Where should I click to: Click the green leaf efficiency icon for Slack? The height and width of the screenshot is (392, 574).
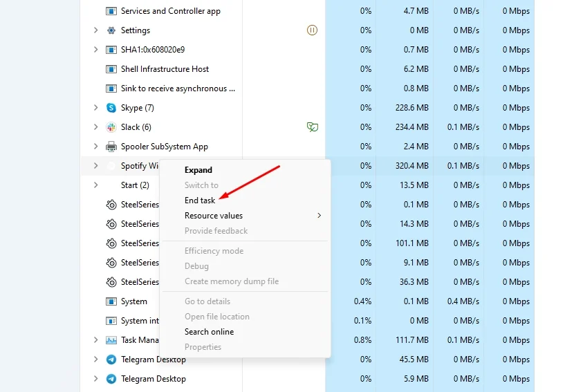(312, 127)
